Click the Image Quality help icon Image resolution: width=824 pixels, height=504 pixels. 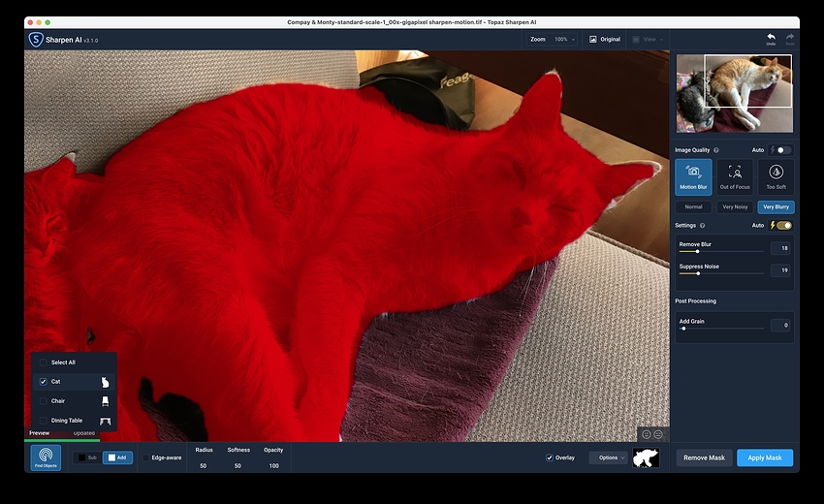pyautogui.click(x=716, y=150)
